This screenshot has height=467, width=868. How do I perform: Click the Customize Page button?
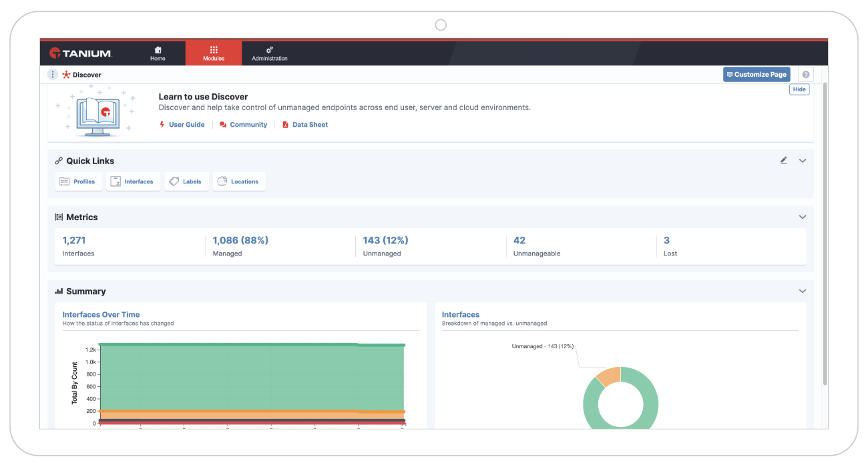pyautogui.click(x=756, y=75)
